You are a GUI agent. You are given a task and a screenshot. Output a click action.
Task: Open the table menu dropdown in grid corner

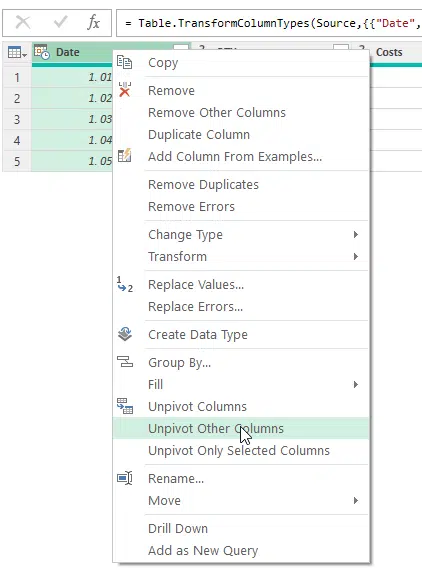point(17,53)
